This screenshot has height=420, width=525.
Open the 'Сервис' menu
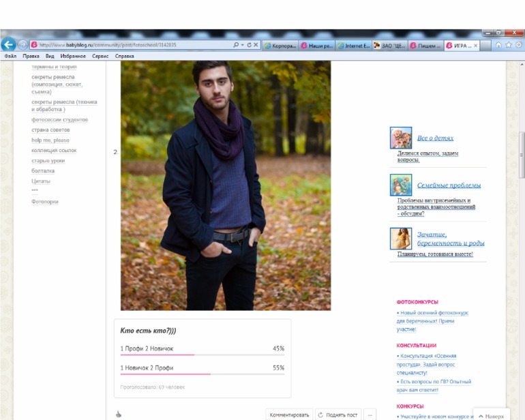(x=100, y=56)
